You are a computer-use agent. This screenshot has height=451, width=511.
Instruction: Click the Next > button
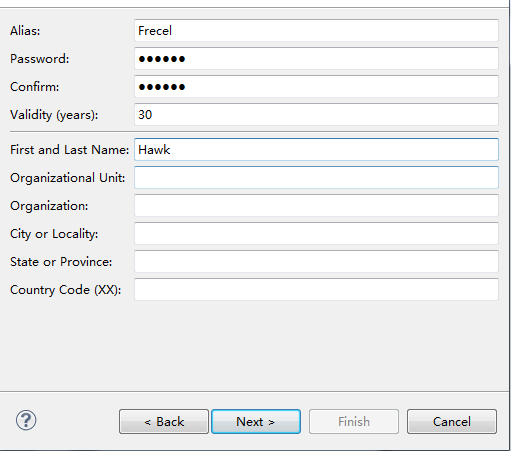click(x=256, y=422)
